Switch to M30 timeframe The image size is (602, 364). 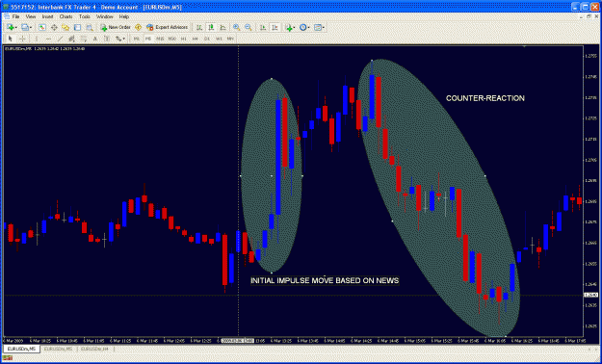[x=172, y=39]
